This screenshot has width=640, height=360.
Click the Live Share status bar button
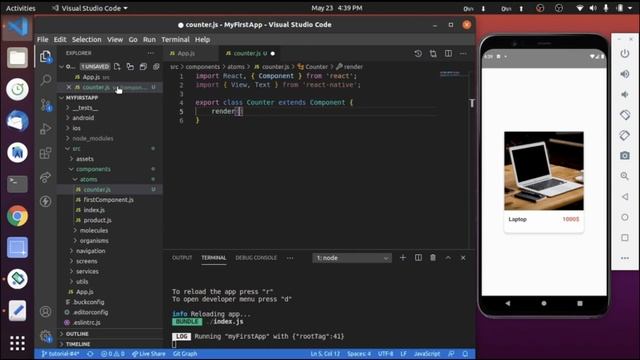point(149,354)
